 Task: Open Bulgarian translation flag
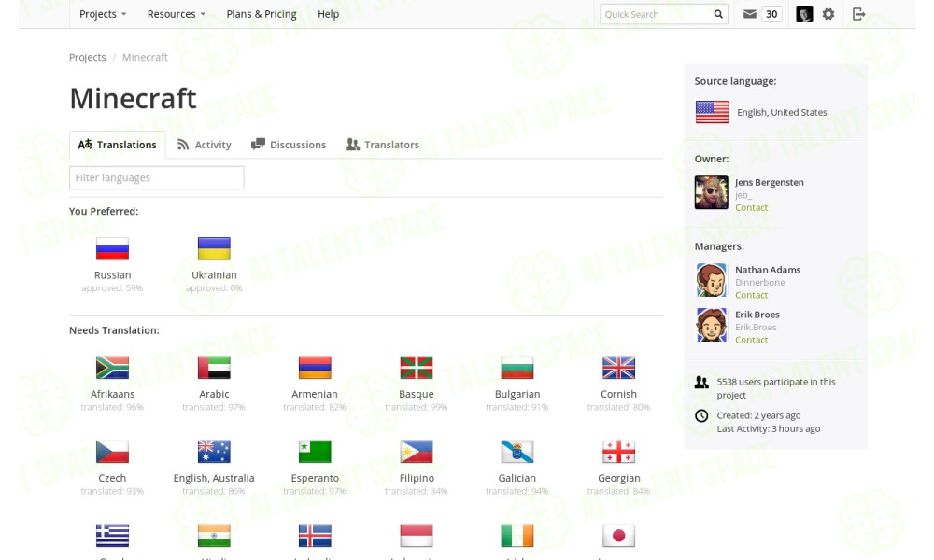[517, 368]
